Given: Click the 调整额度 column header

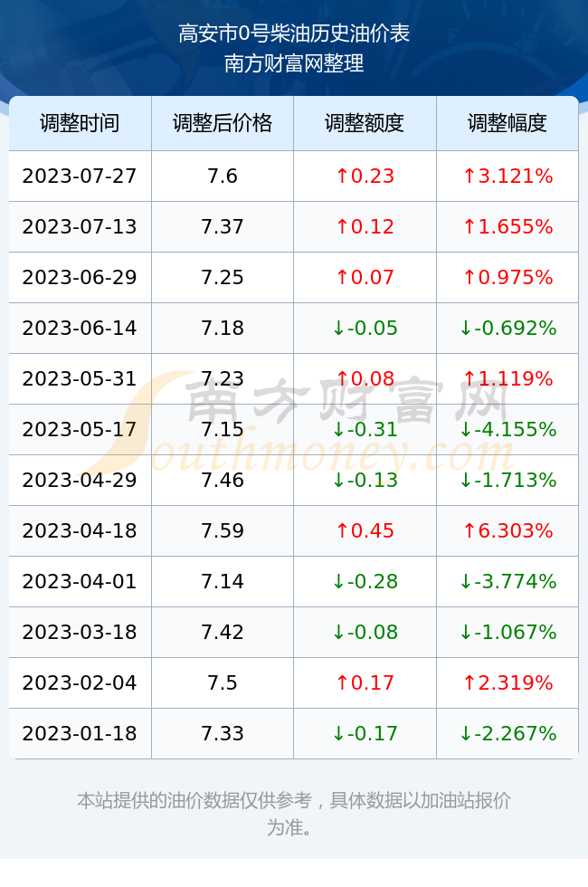Looking at the screenshot, I should point(365,123).
